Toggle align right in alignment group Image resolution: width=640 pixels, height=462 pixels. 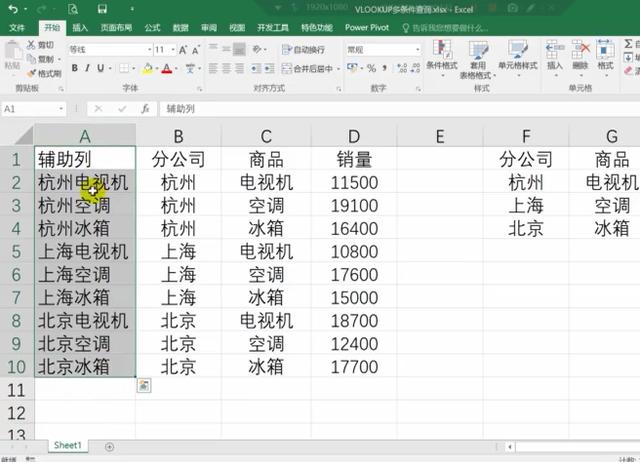click(240, 68)
